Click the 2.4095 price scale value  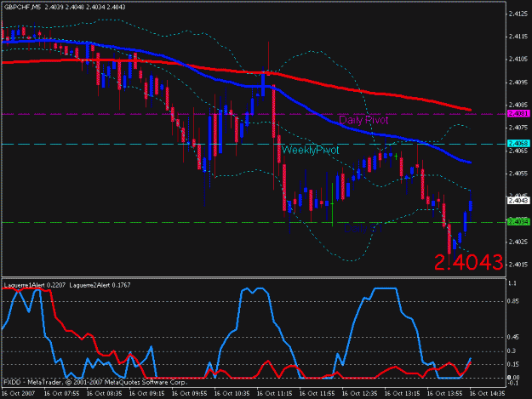tap(518, 82)
